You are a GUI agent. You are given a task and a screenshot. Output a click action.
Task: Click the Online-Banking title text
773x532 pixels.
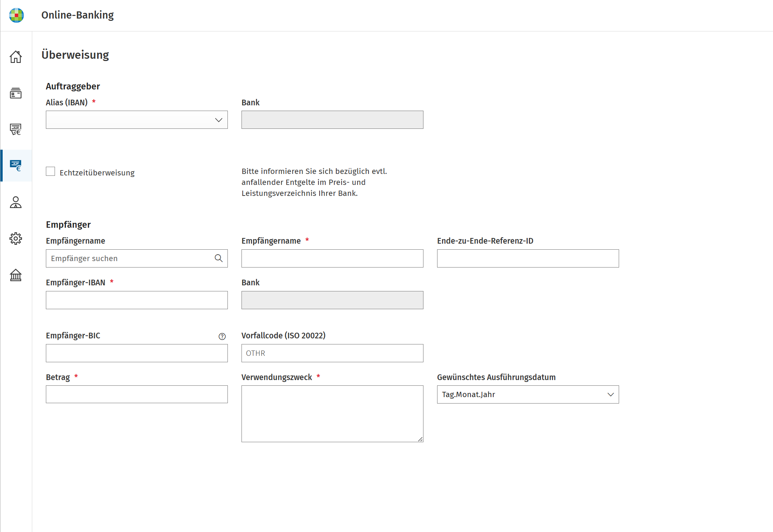click(77, 15)
